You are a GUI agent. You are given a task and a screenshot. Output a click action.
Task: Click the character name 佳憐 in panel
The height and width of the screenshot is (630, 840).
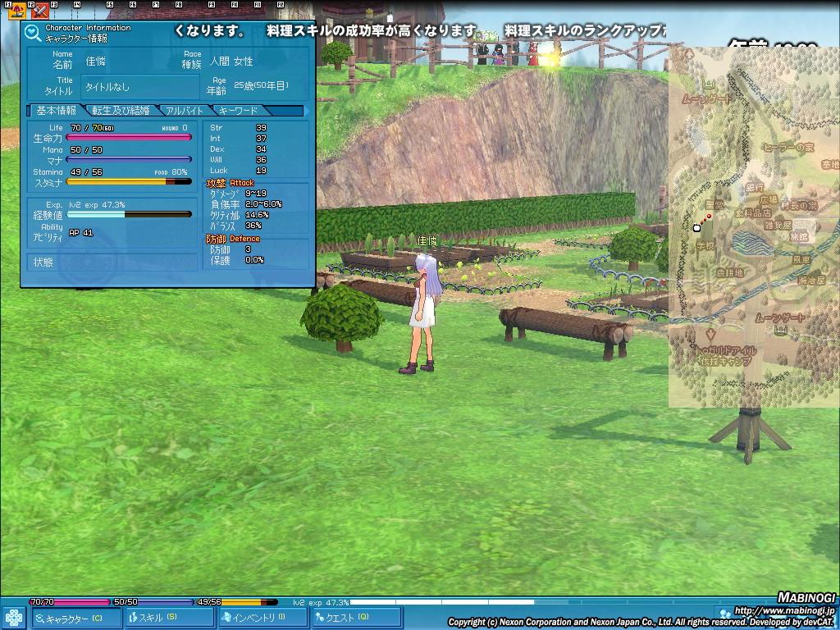coord(96,62)
